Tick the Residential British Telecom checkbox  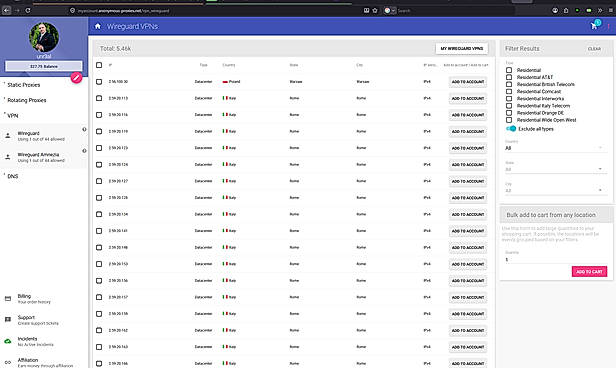click(x=509, y=84)
